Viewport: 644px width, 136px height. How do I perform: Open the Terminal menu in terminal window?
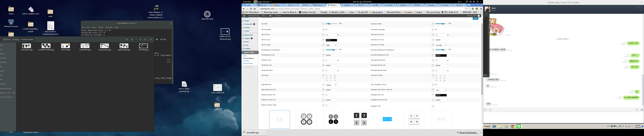click(x=109, y=27)
